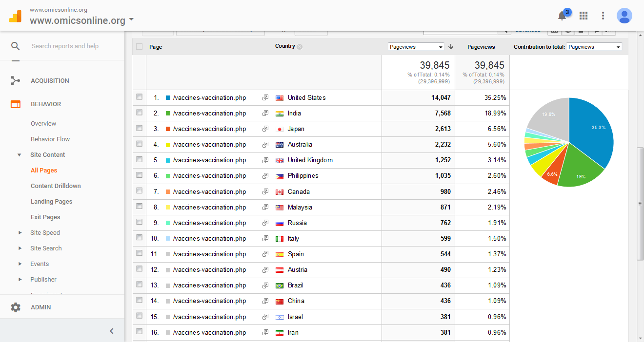The width and height of the screenshot is (644, 342).
Task: Click the Acquisition section icon
Action: coord(16,80)
